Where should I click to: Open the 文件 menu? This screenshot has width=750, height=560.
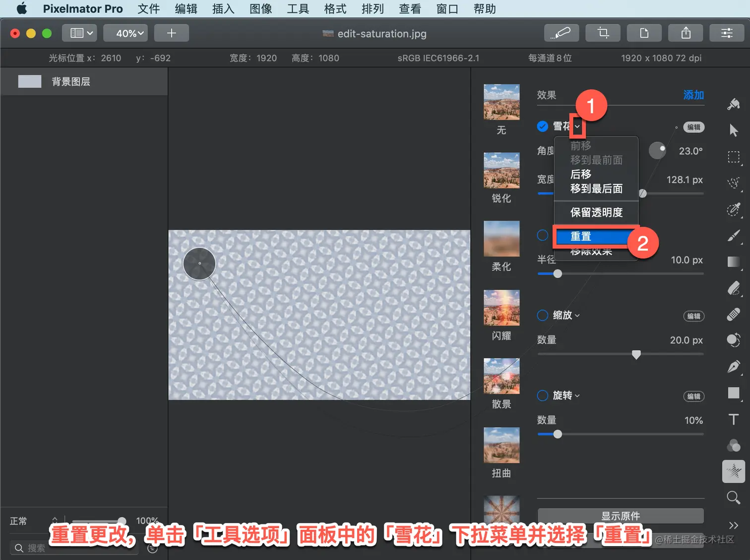pyautogui.click(x=149, y=9)
